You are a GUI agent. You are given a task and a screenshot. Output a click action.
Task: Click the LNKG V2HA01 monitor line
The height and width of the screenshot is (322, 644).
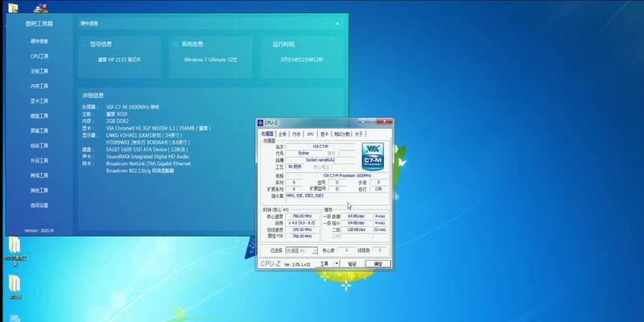coord(144,135)
